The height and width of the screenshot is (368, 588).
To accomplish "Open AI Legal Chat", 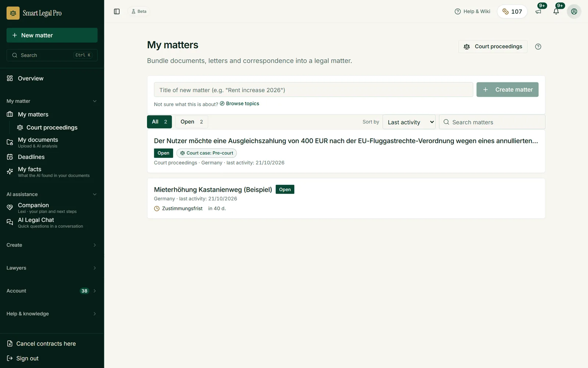I will click(x=52, y=222).
